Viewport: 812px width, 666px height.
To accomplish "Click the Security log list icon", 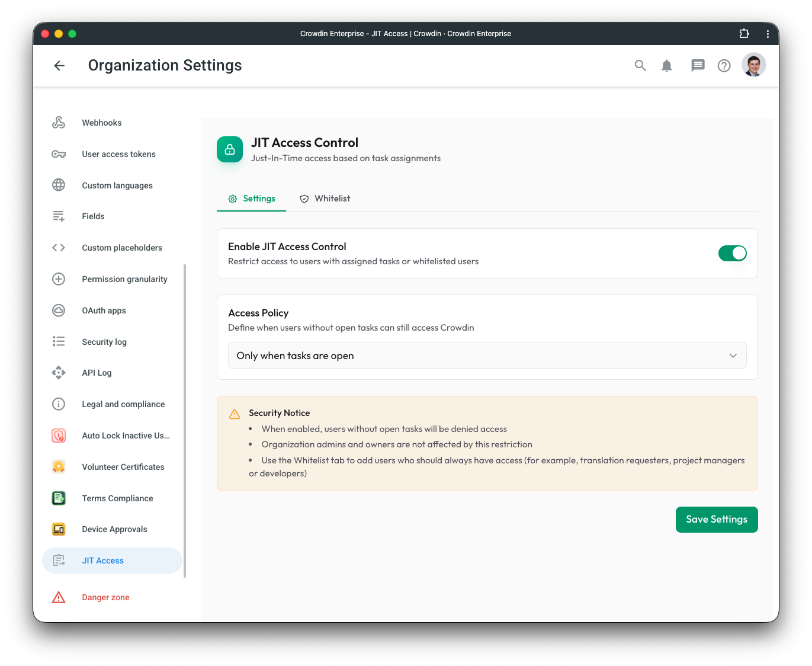I will (59, 341).
